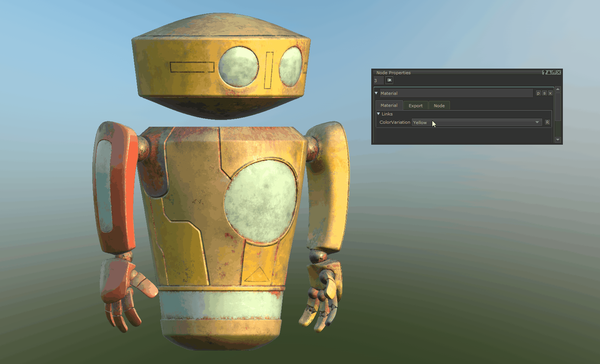The image size is (600, 364).
Task: Click the vertical scrollbar thumb in properties panel
Action: (x=558, y=107)
